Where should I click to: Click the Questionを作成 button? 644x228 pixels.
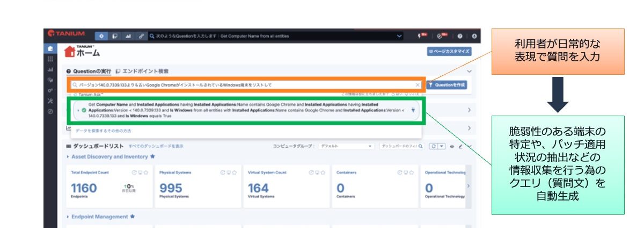(x=447, y=85)
